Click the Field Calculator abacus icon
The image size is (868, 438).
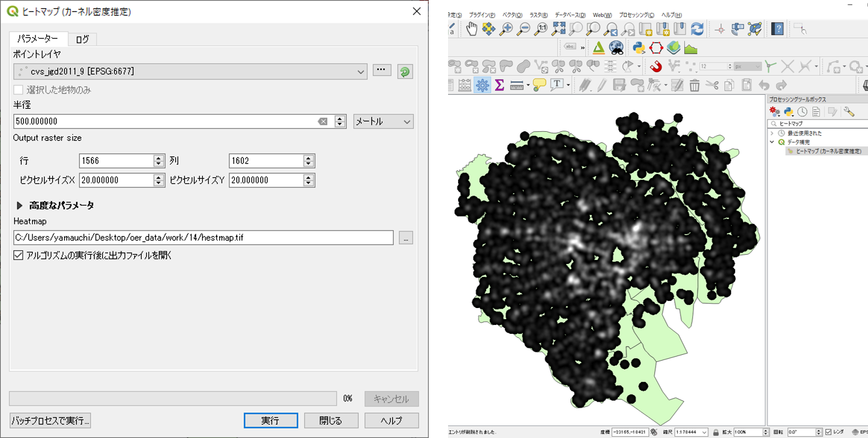tap(465, 85)
